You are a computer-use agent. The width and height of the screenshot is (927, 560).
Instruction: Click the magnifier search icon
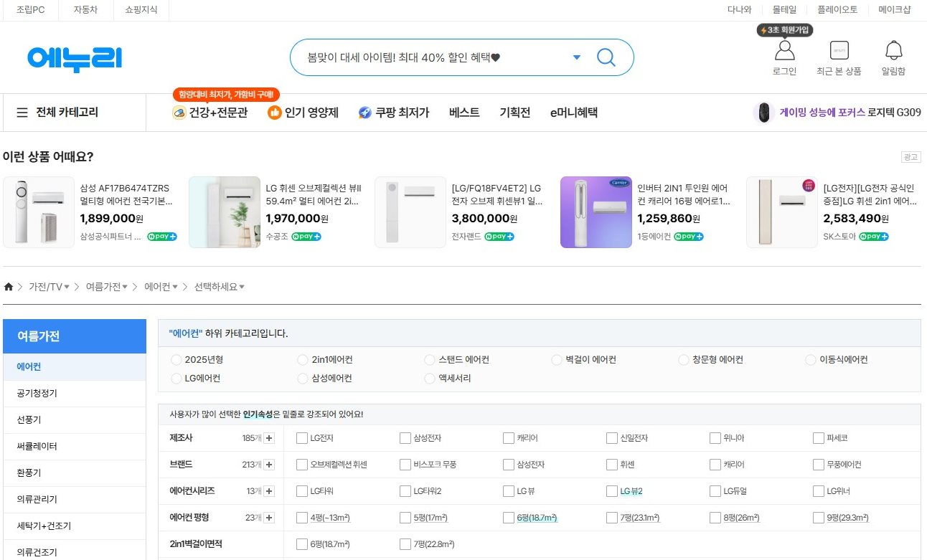(x=606, y=57)
